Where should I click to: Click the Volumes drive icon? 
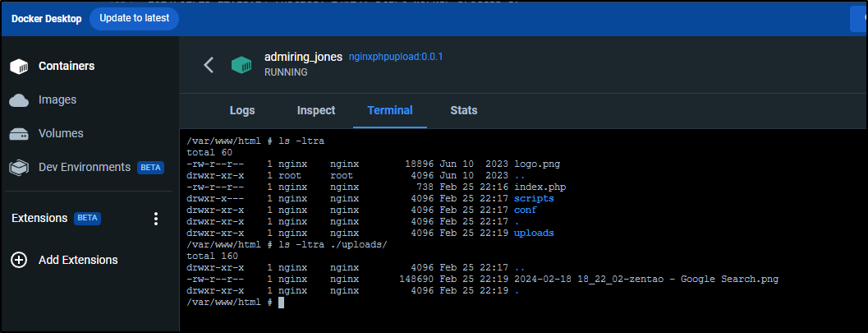tap(19, 134)
